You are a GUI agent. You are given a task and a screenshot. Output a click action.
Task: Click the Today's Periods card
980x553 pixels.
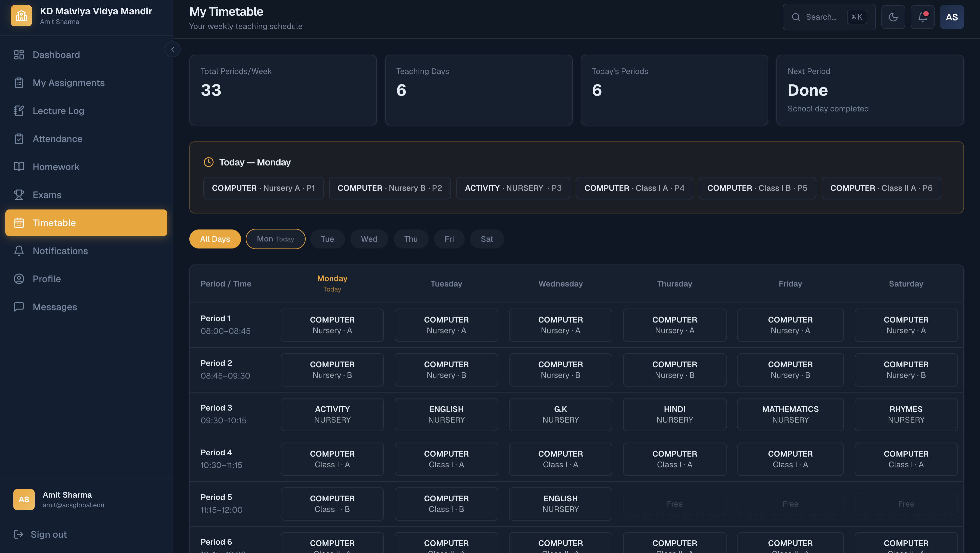(x=674, y=90)
